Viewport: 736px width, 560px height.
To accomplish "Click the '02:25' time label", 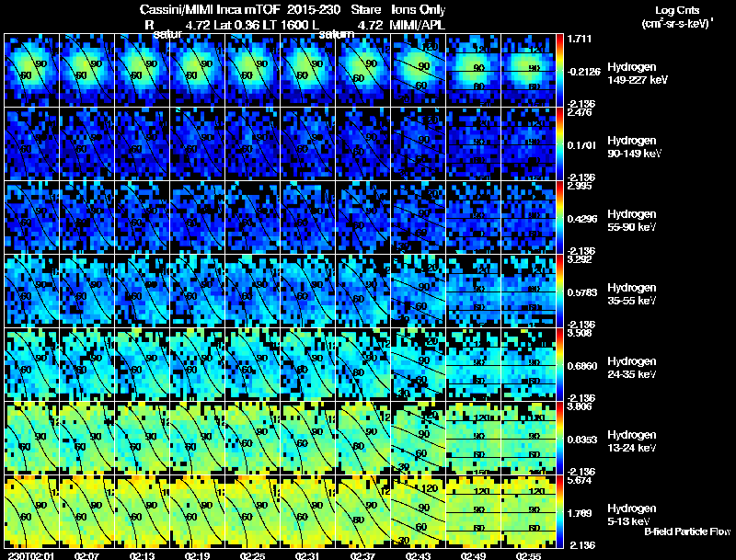I will tap(252, 555).
